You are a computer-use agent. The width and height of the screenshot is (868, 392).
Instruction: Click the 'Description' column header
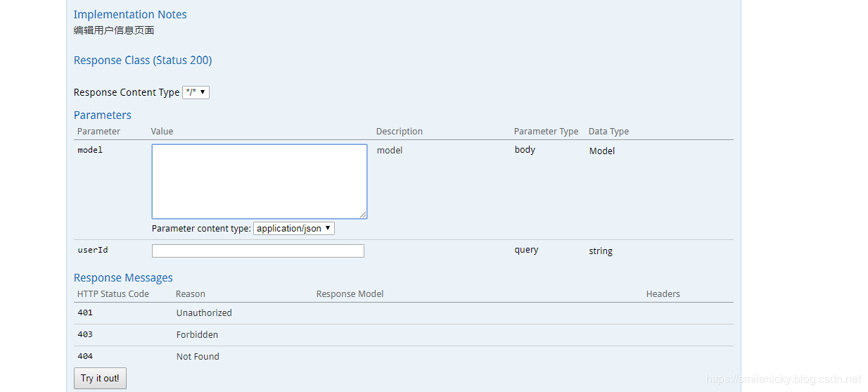tap(400, 132)
